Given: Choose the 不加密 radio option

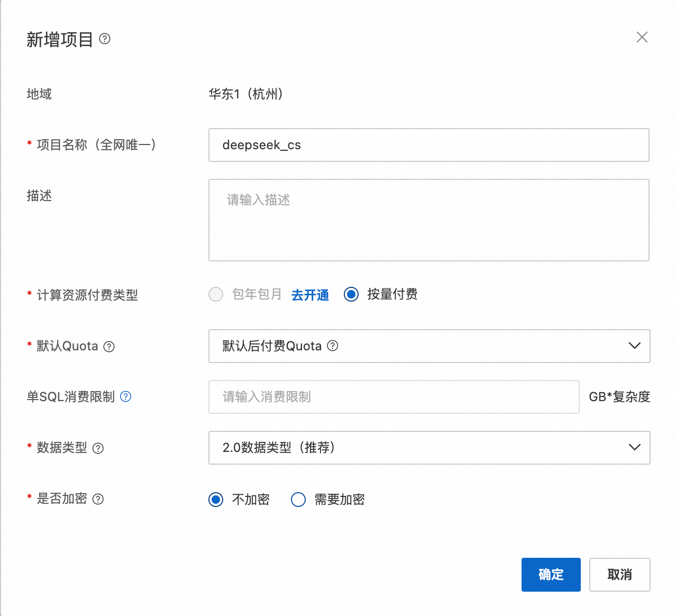Looking at the screenshot, I should pos(216,500).
